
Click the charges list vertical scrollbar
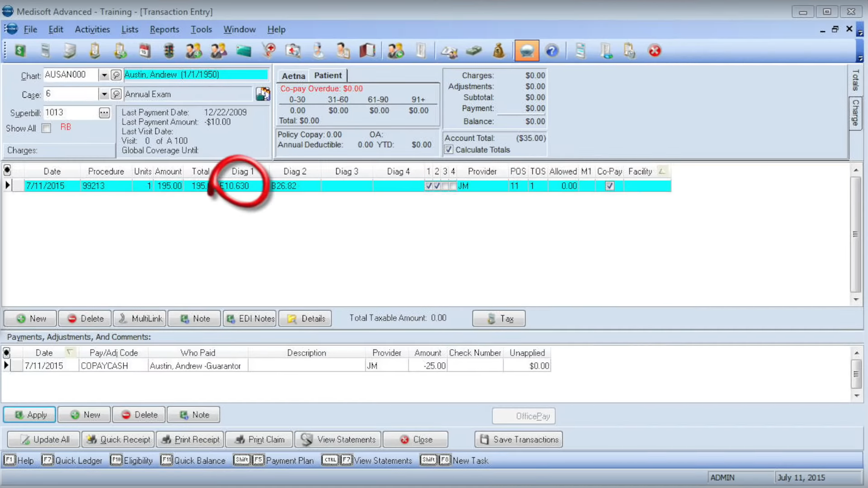click(x=855, y=234)
